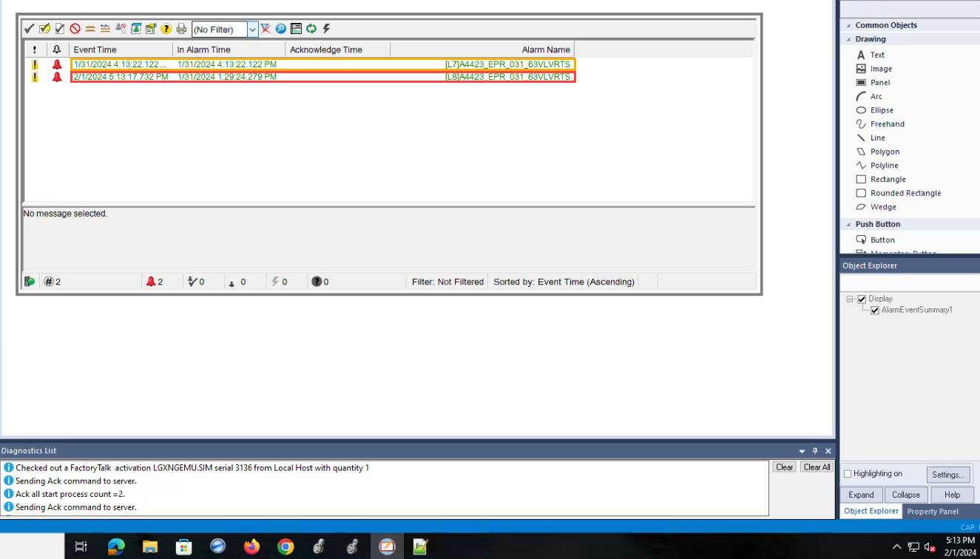The width and height of the screenshot is (980, 559).
Task: Enable the Highlighting on checkbox
Action: 848,474
